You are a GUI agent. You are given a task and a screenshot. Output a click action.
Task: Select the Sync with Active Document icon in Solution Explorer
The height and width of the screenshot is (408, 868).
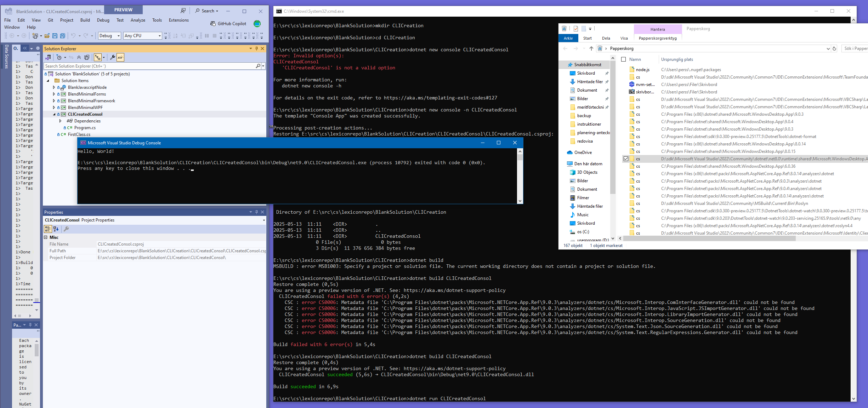71,57
